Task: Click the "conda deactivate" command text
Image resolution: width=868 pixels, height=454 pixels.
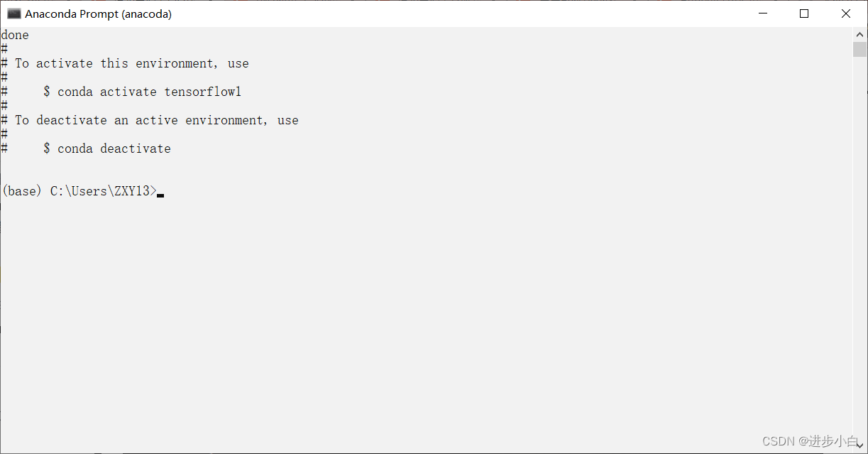Action: [x=114, y=148]
